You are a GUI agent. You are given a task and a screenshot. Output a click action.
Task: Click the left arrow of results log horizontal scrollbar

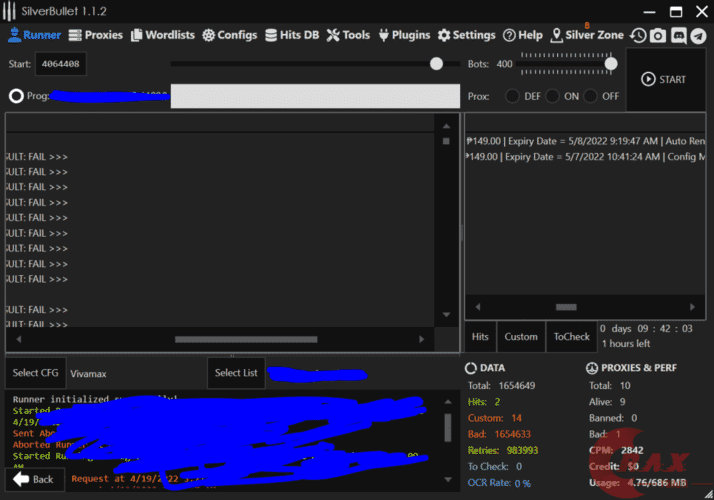19,339
